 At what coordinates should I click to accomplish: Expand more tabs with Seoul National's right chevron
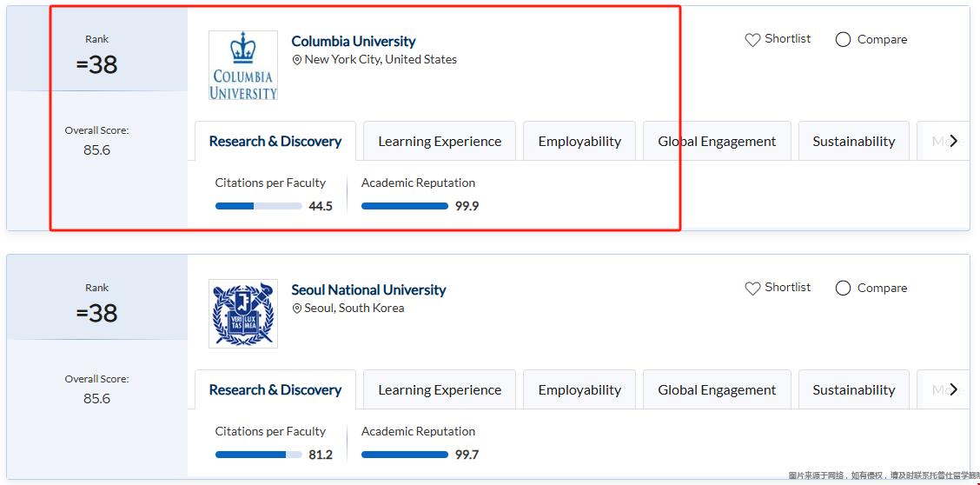click(x=953, y=389)
